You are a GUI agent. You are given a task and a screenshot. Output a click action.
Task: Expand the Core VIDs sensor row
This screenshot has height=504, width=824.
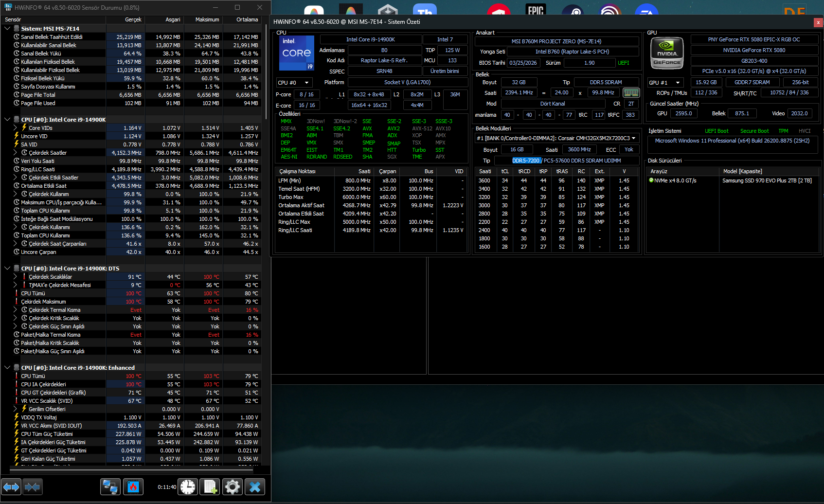(15, 128)
